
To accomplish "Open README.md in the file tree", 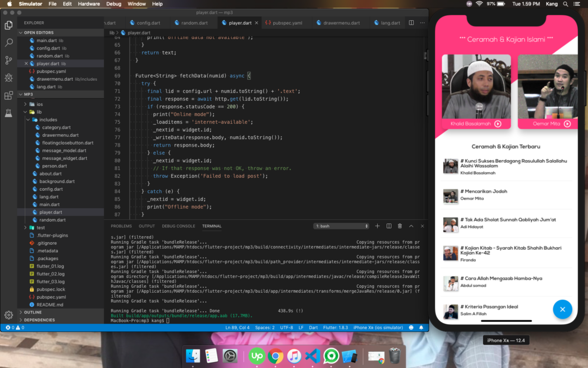I will tap(50, 305).
